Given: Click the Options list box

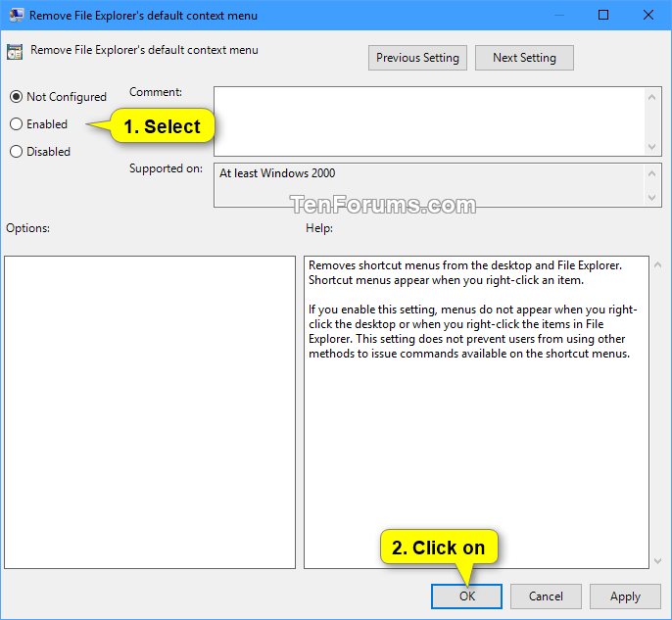Looking at the screenshot, I should tap(150, 412).
